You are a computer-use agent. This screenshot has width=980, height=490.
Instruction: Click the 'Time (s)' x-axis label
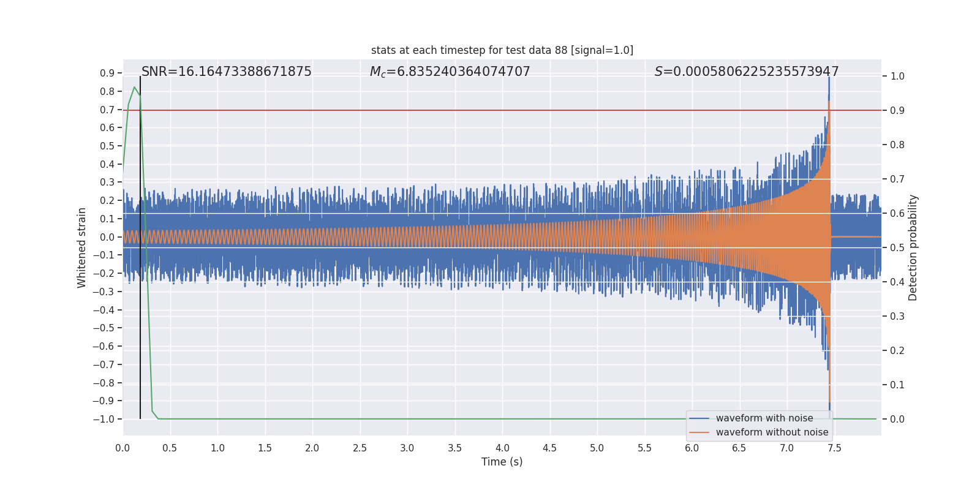point(502,462)
